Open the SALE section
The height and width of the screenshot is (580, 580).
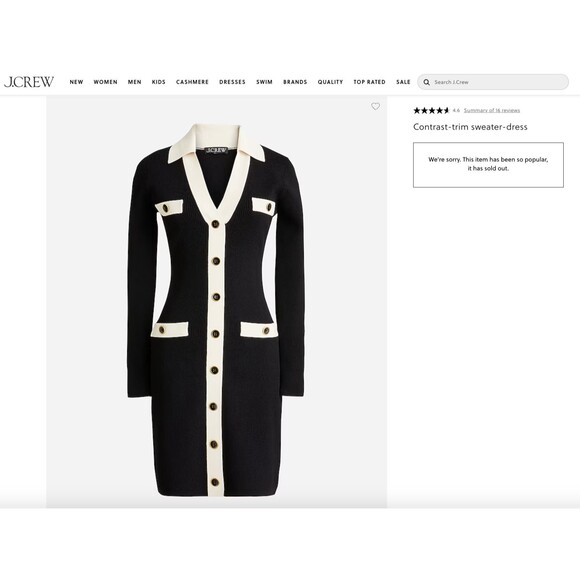point(403,82)
